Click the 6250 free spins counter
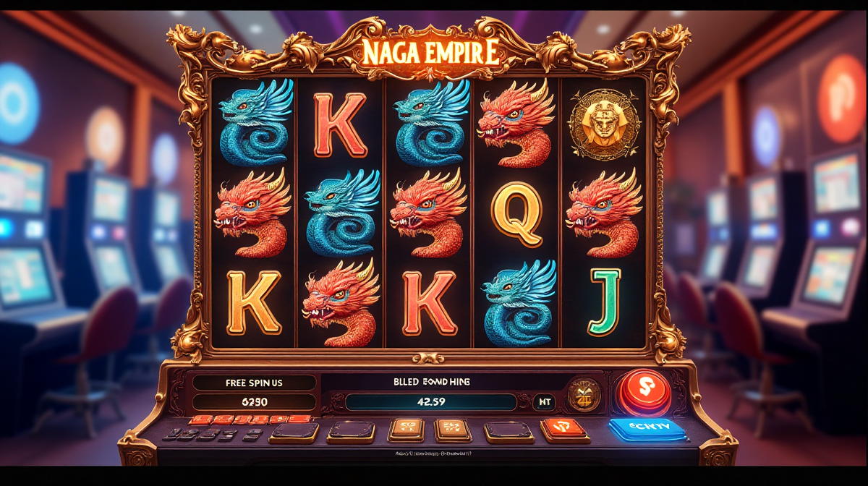This screenshot has height=486, width=868. (254, 401)
